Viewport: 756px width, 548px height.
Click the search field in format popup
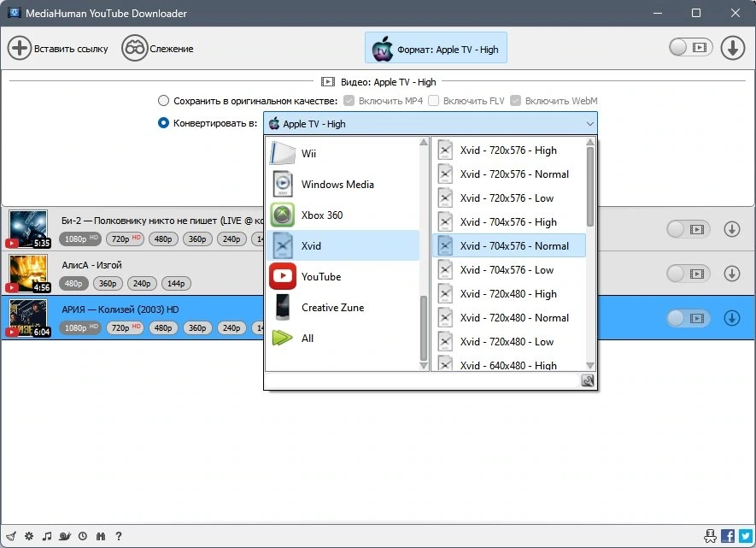click(x=423, y=380)
